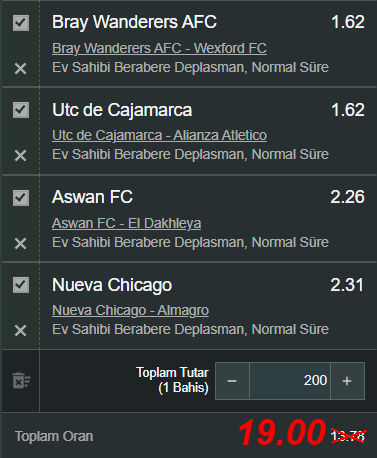
Task: Click the 2.26 odds for Aswan FC
Action: (x=347, y=197)
